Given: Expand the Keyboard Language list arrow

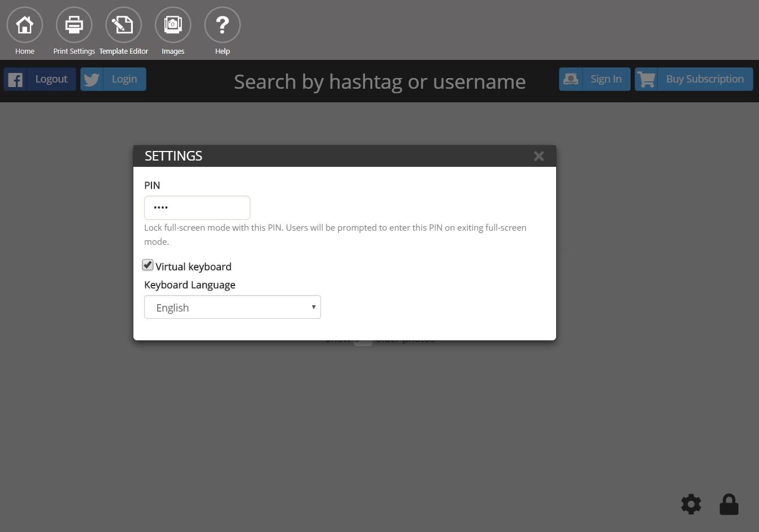Looking at the screenshot, I should (x=313, y=306).
